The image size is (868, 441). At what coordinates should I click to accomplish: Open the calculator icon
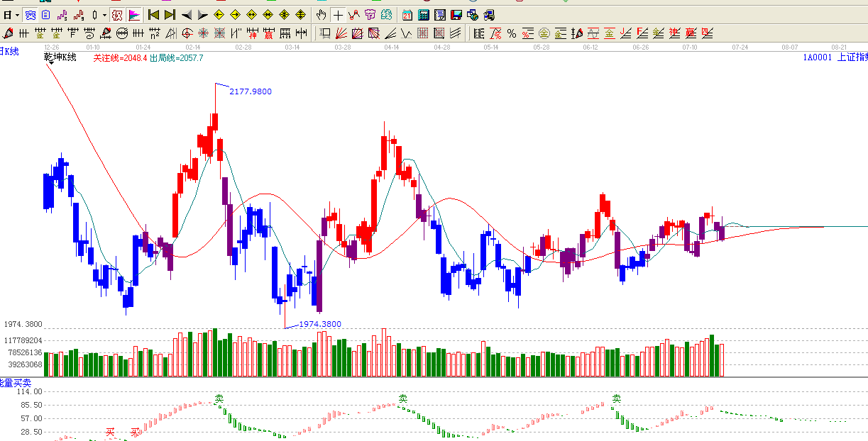tap(424, 15)
